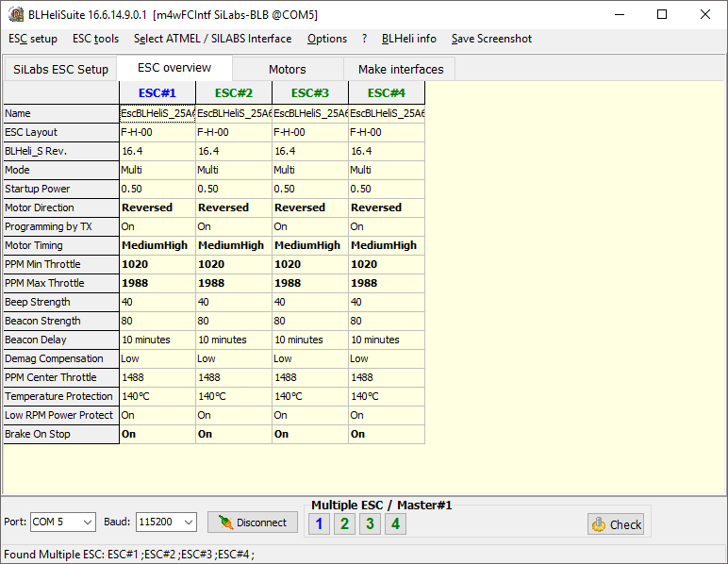Image resolution: width=728 pixels, height=564 pixels.
Task: Click the ESC#4 Mode Multi cell
Action: coord(387,170)
